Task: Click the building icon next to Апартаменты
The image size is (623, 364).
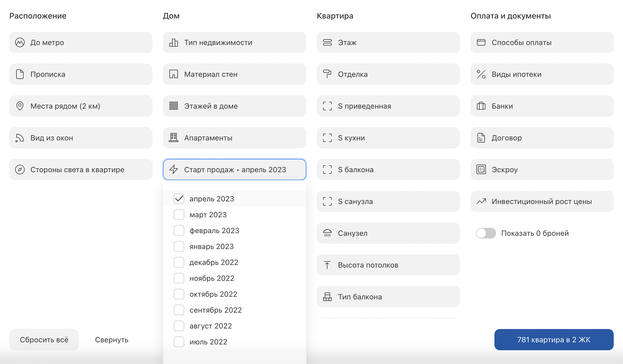Action: pyautogui.click(x=174, y=138)
